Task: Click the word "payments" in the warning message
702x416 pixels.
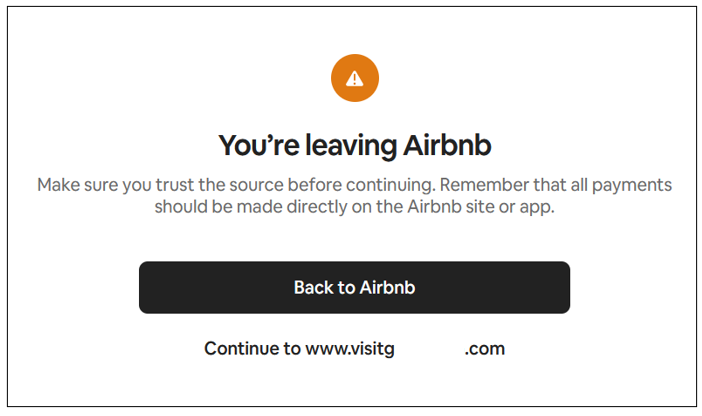Action: pyautogui.click(x=634, y=186)
